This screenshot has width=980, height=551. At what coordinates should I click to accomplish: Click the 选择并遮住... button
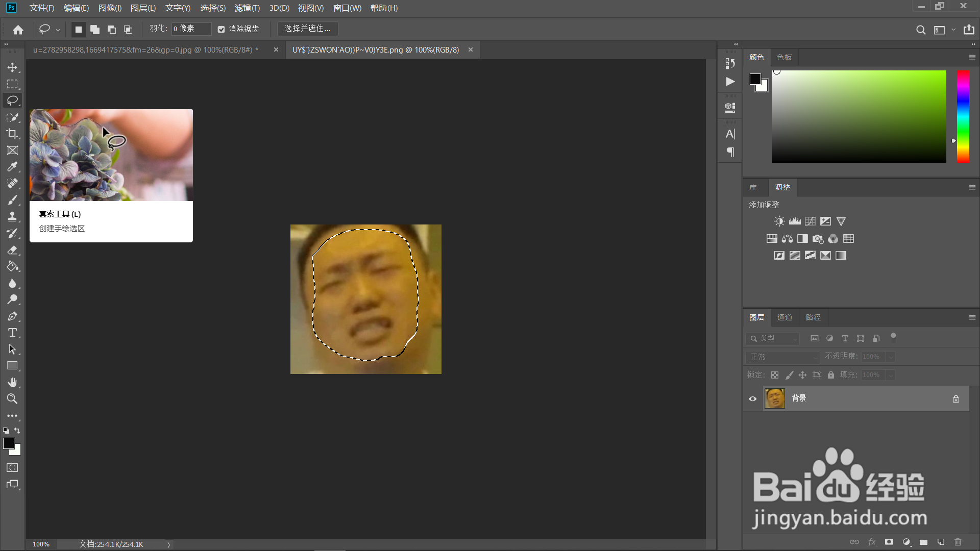tap(307, 29)
